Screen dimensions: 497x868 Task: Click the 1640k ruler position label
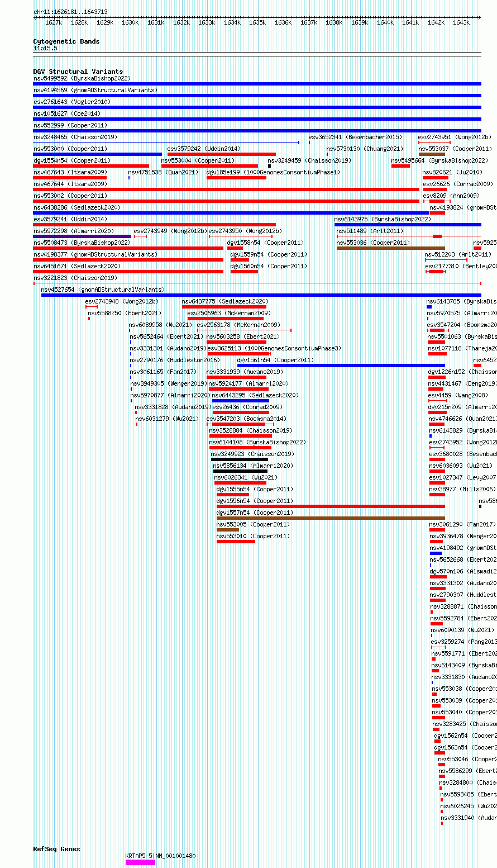point(385,22)
